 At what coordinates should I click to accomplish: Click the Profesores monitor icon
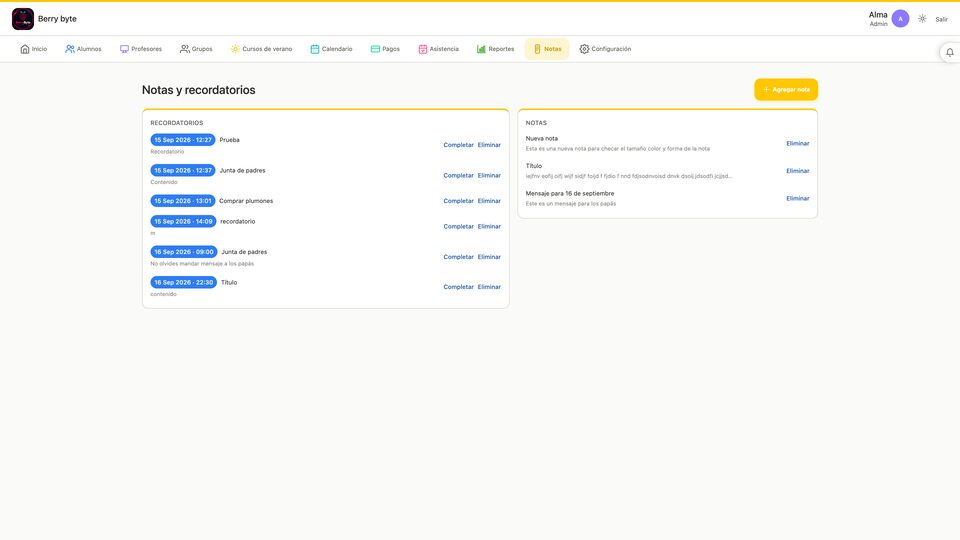[x=124, y=49]
